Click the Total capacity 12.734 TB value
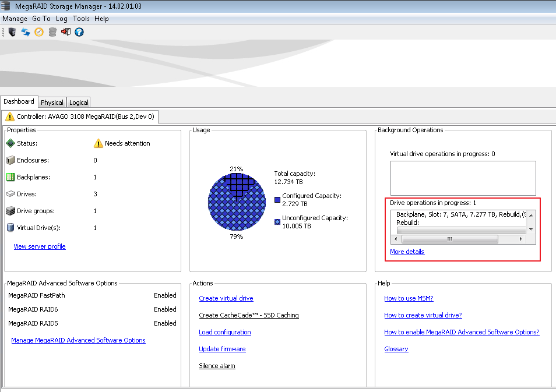This screenshot has width=556, height=392. point(288,182)
